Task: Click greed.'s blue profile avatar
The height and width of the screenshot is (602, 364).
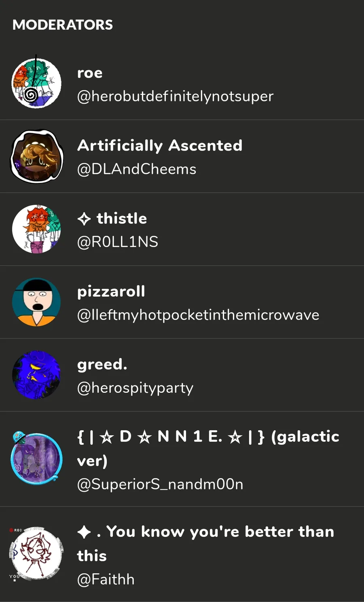Action: (x=36, y=375)
